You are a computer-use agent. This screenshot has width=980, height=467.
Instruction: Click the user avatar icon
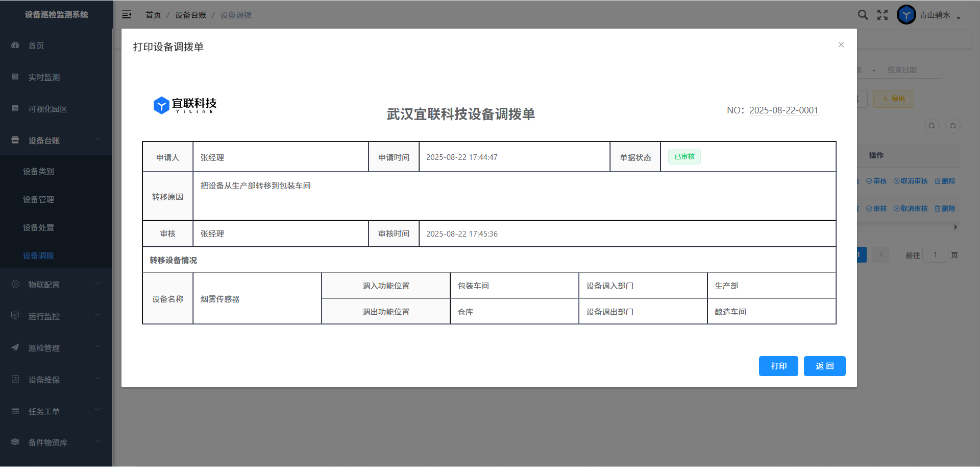906,15
